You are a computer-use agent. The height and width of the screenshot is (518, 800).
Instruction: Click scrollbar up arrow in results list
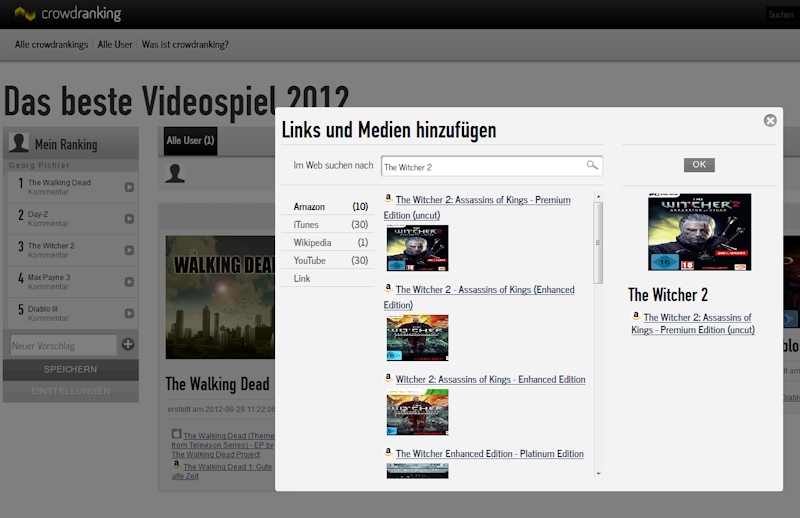click(598, 196)
